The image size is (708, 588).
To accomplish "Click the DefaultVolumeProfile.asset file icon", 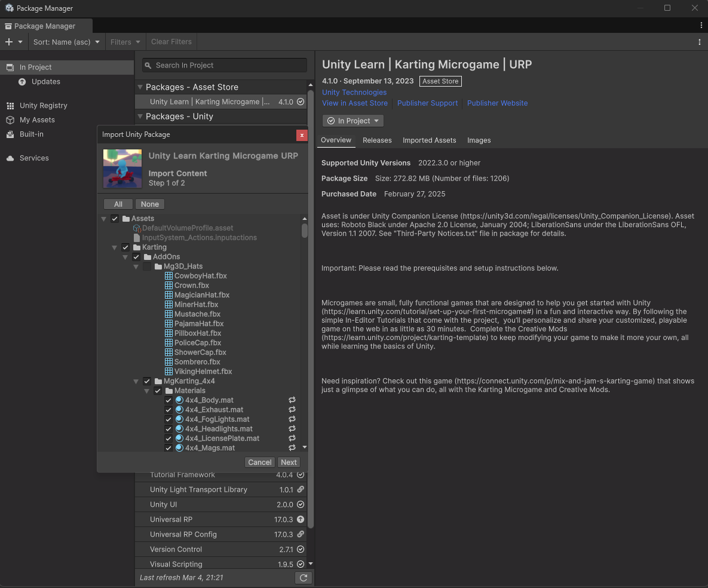I will coord(137,228).
